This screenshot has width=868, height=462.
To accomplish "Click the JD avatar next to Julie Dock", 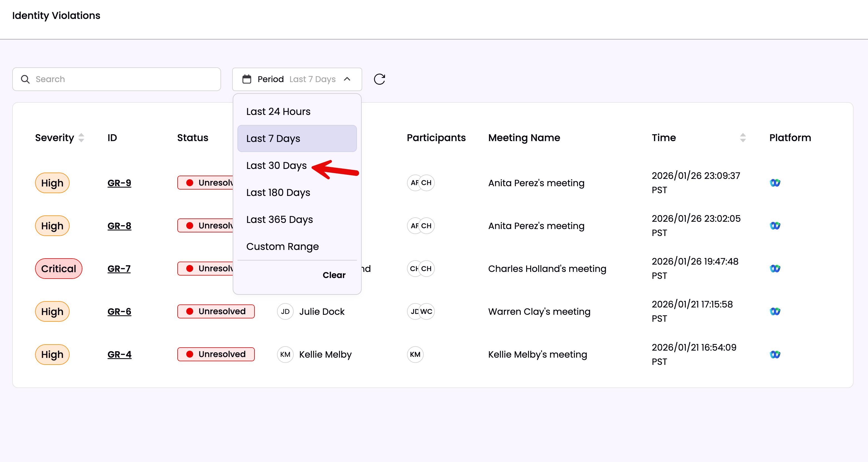I will [x=285, y=312].
